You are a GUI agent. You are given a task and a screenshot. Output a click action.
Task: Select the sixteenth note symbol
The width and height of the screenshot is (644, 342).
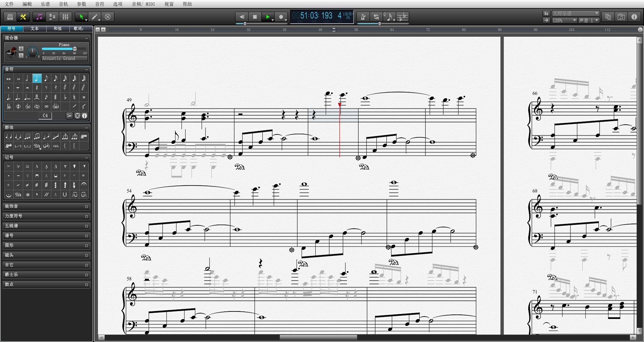point(55,78)
